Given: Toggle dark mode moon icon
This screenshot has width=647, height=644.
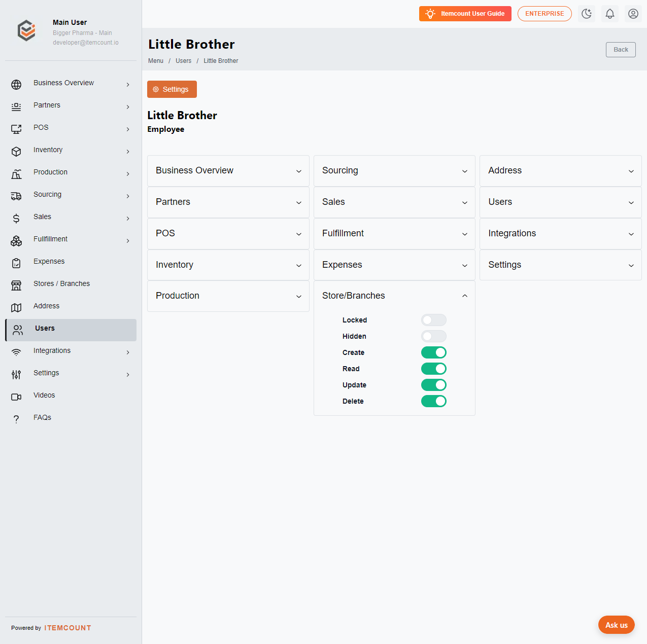Looking at the screenshot, I should pyautogui.click(x=587, y=14).
